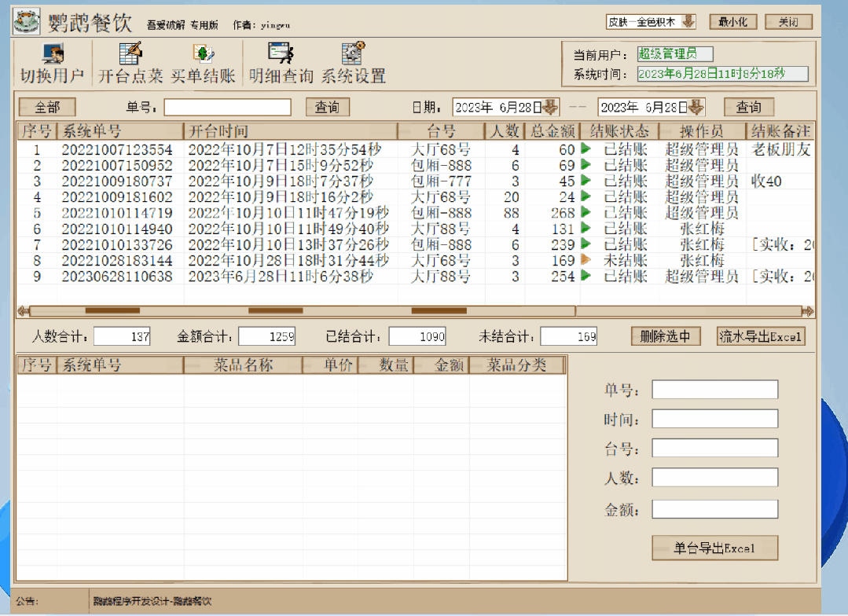The width and height of the screenshot is (848, 616).
Task: Click the 老板朋友 remark cell
Action: tap(781, 149)
